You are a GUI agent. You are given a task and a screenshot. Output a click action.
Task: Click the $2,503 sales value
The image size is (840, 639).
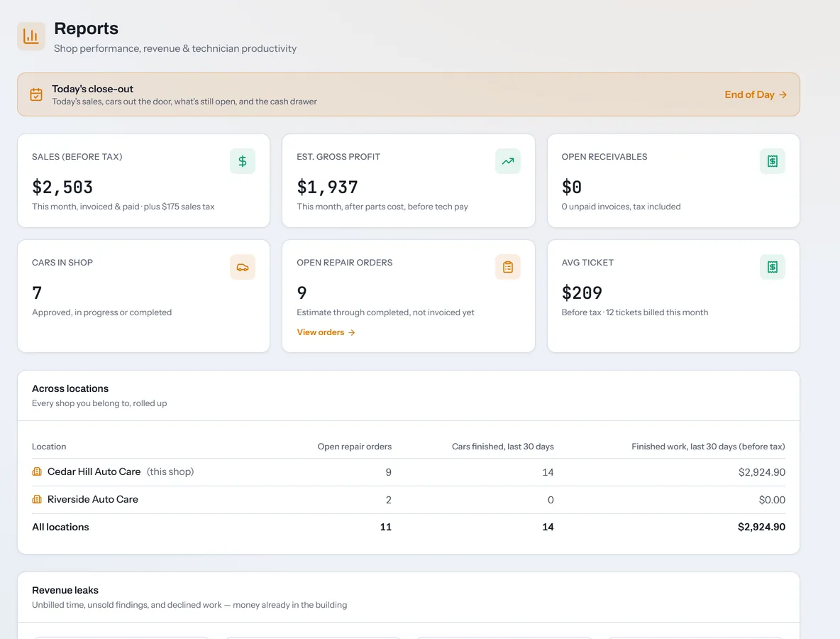[x=62, y=187]
